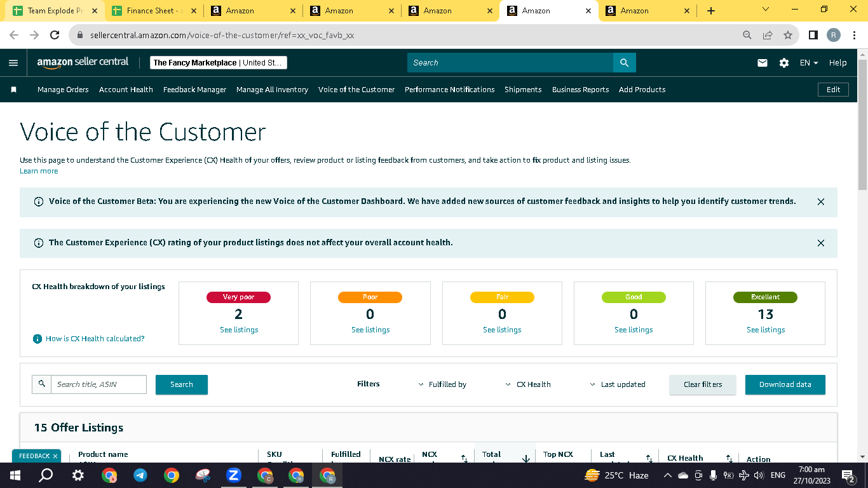Open the settings gear in Seller Central
Viewport: 868px width, 488px height.
784,63
